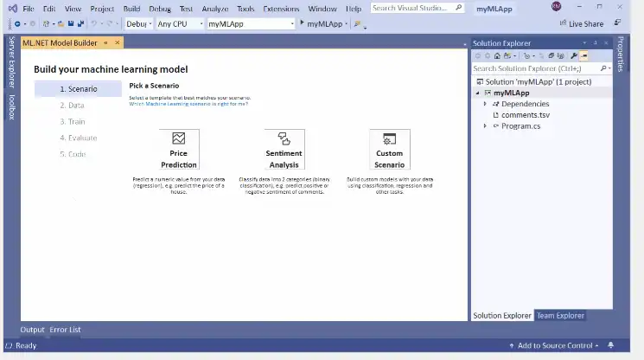Image resolution: width=644 pixels, height=360 pixels.
Task: Open 'Which Machine Learning scenario' link
Action: pos(188,104)
